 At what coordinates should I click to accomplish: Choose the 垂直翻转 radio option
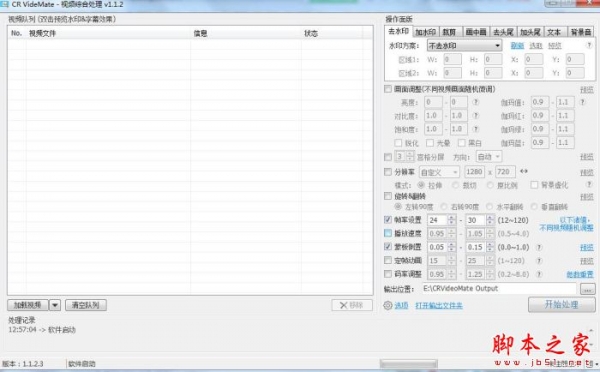tap(535, 207)
